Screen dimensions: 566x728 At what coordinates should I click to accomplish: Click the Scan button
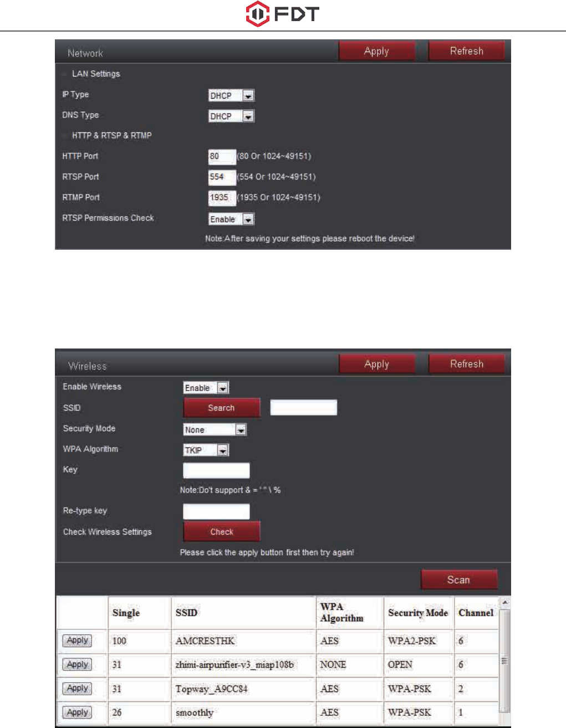tap(459, 580)
